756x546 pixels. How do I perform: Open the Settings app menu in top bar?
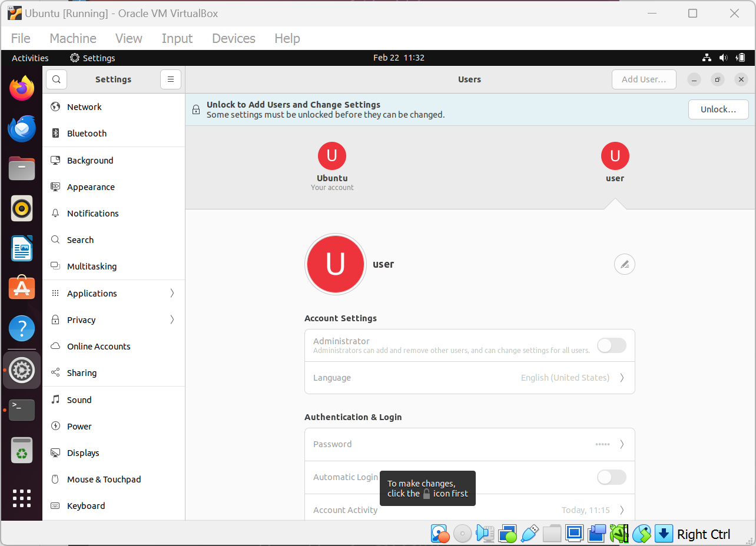tap(92, 58)
